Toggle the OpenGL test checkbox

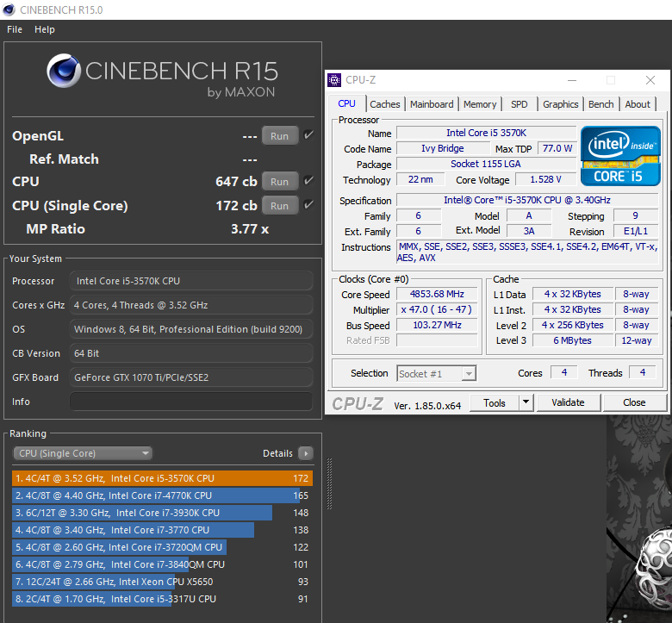[x=308, y=135]
